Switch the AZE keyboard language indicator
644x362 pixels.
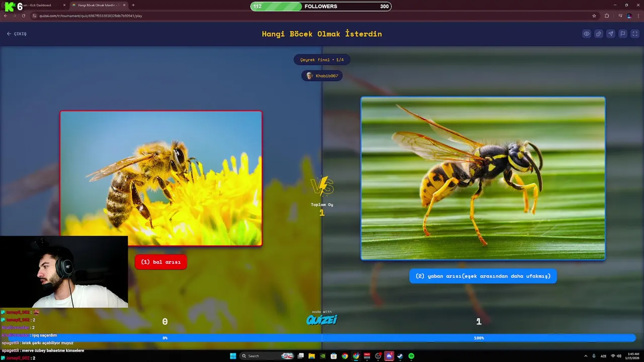(603, 356)
